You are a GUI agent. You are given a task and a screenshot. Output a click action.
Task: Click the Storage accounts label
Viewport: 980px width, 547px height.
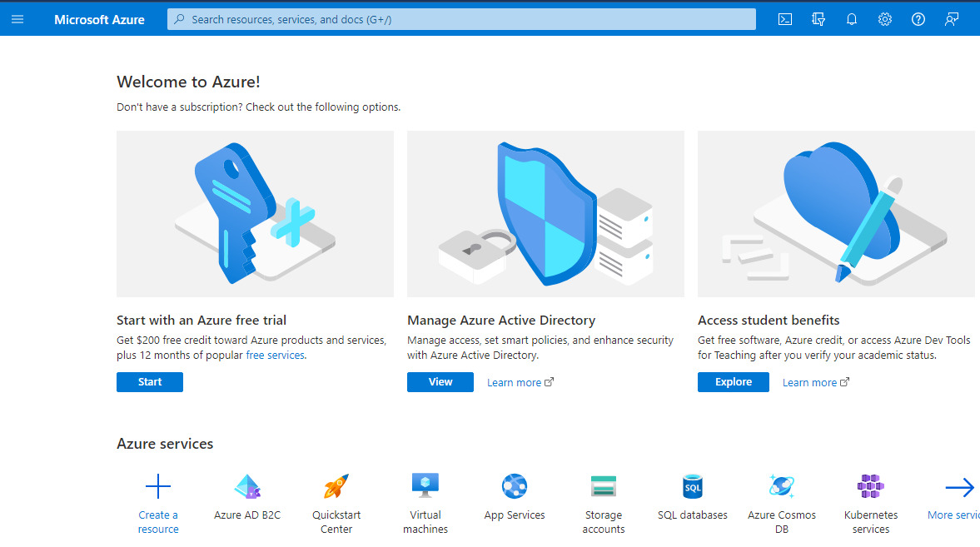click(604, 522)
